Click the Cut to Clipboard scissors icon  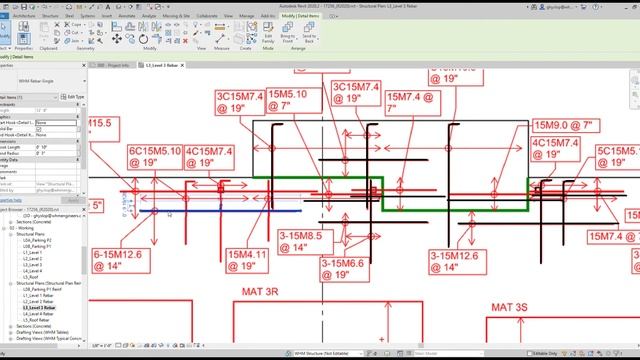(57, 24)
